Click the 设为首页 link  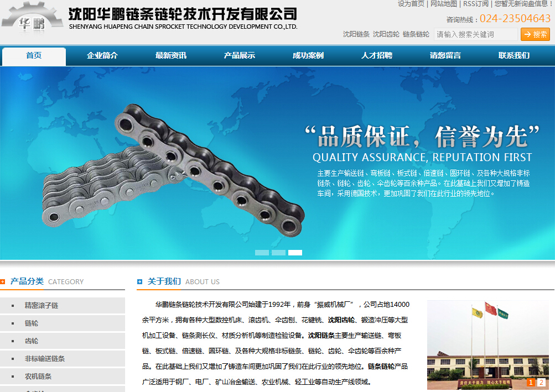(x=411, y=4)
